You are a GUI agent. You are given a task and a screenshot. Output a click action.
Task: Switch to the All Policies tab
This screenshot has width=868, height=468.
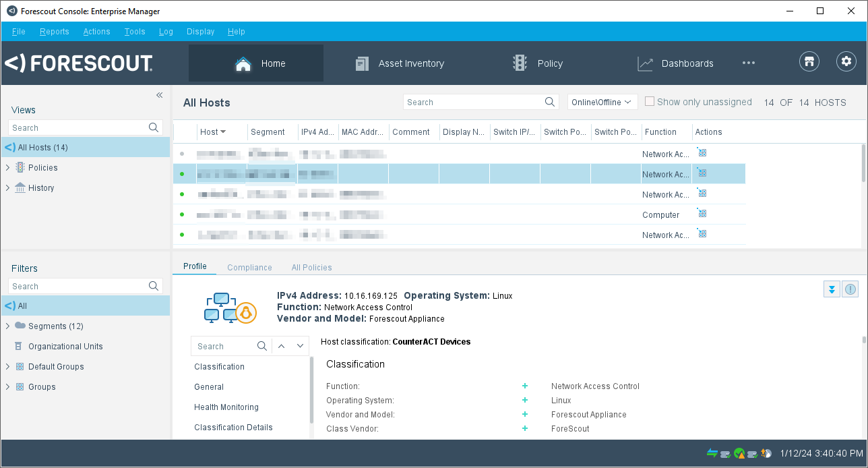tap(312, 268)
